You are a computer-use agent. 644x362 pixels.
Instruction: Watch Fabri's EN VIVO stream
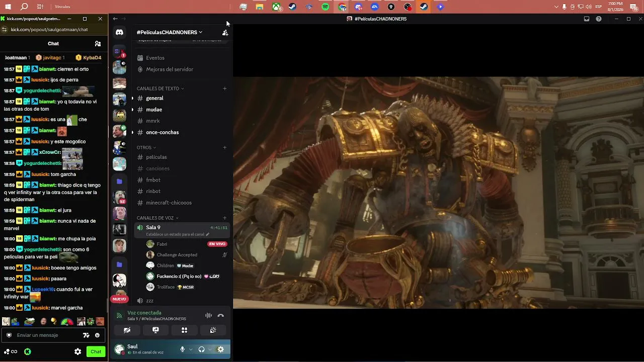[x=217, y=244]
